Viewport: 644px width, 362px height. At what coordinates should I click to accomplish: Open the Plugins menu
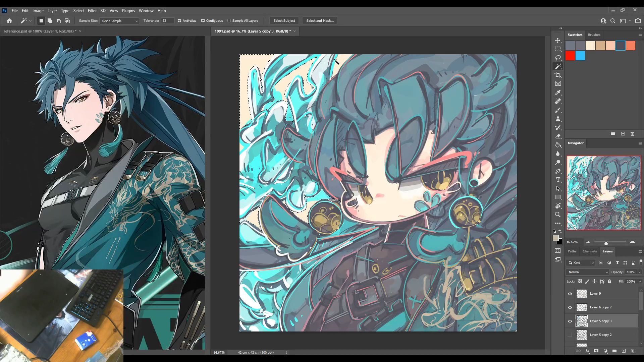(128, 11)
